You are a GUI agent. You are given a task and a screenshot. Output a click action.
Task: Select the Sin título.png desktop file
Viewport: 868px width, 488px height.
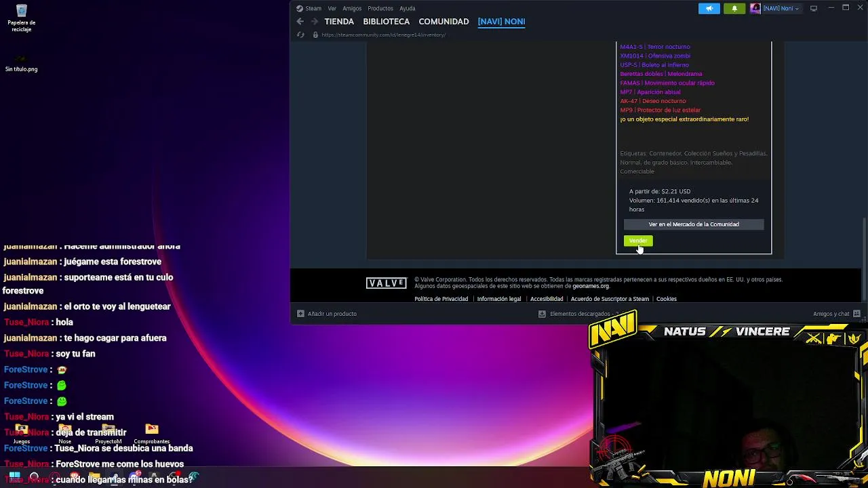tap(22, 63)
